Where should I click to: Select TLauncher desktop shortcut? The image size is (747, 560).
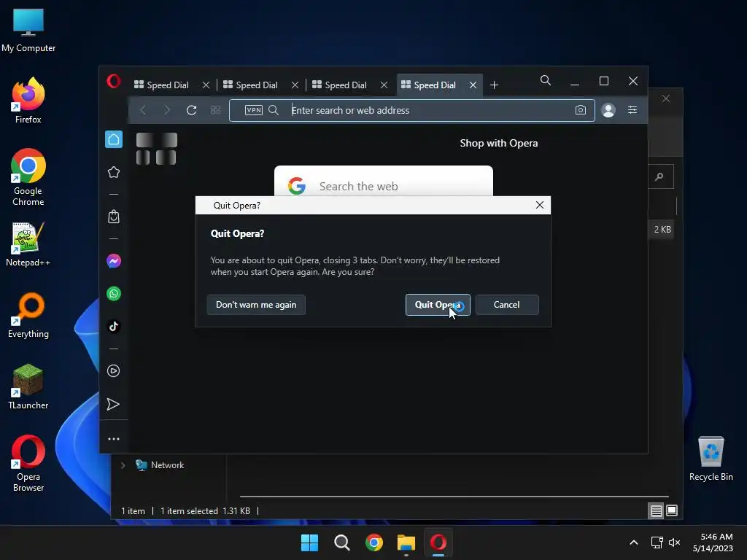pyautogui.click(x=28, y=386)
